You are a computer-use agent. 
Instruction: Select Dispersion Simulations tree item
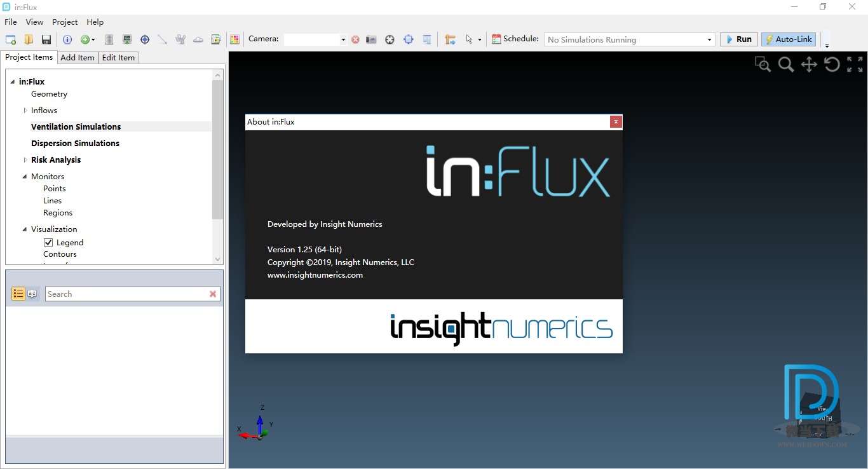(x=75, y=144)
